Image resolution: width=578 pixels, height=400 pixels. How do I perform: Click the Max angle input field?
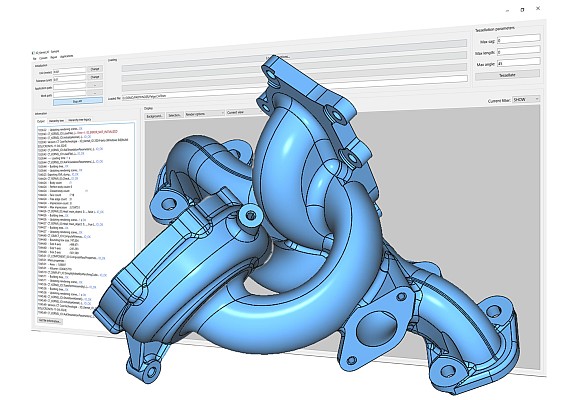(x=519, y=62)
